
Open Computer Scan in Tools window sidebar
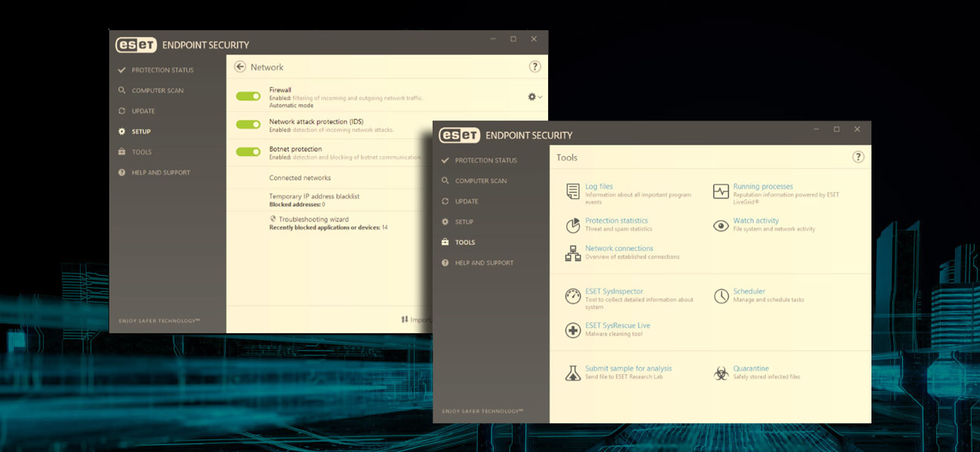tap(481, 181)
